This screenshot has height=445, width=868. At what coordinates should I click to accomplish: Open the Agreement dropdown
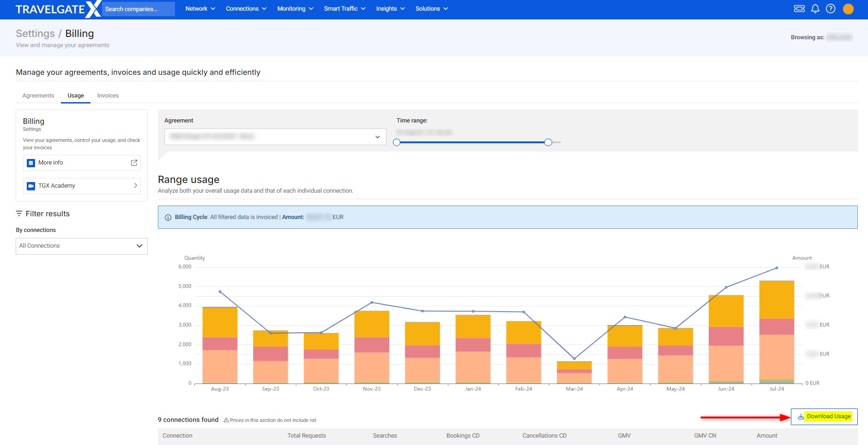275,137
